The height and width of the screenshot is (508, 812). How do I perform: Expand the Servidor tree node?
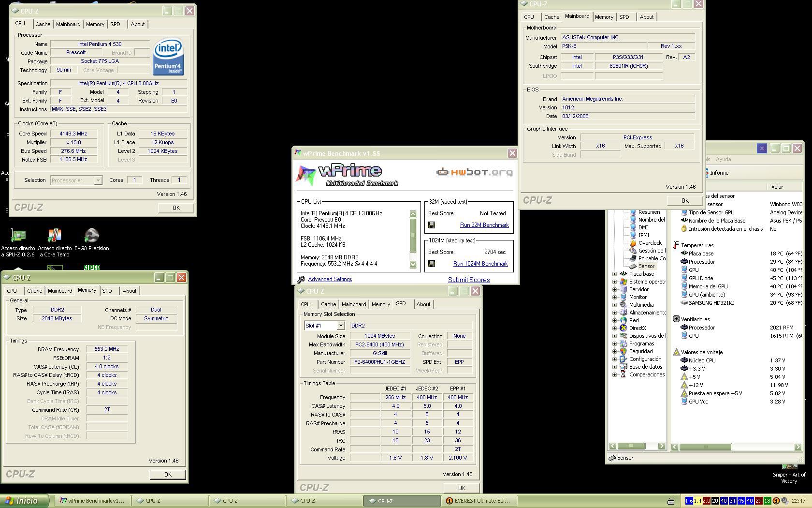[x=614, y=289]
